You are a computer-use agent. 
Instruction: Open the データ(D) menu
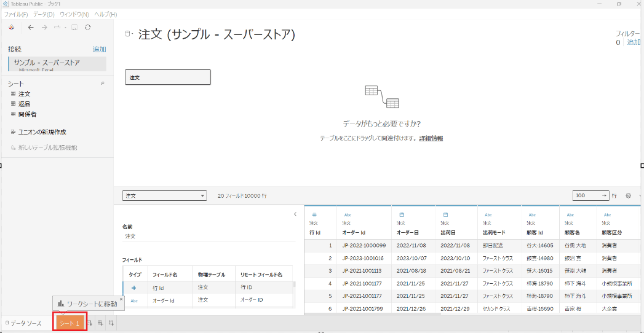(44, 14)
